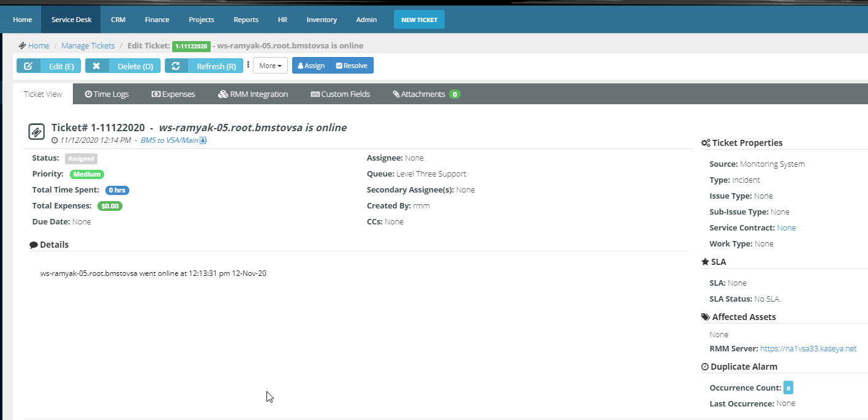This screenshot has width=868, height=420.
Task: Open the Inventory menu in the top navigation
Action: [x=322, y=20]
